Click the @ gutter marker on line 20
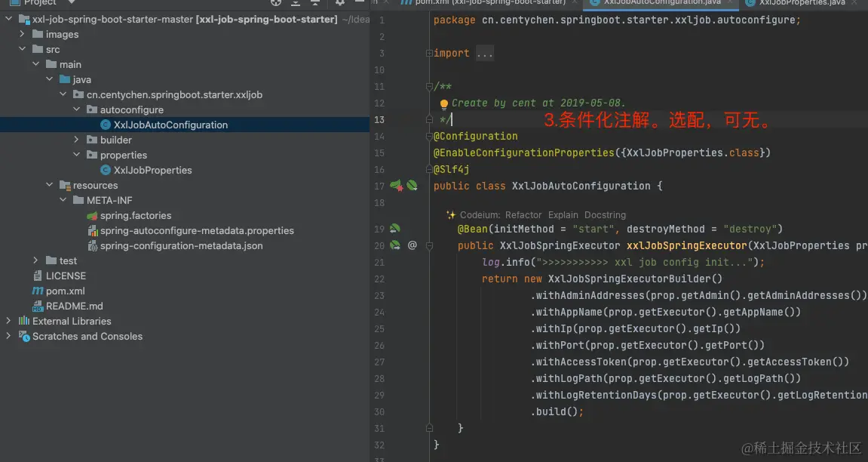 (x=413, y=245)
